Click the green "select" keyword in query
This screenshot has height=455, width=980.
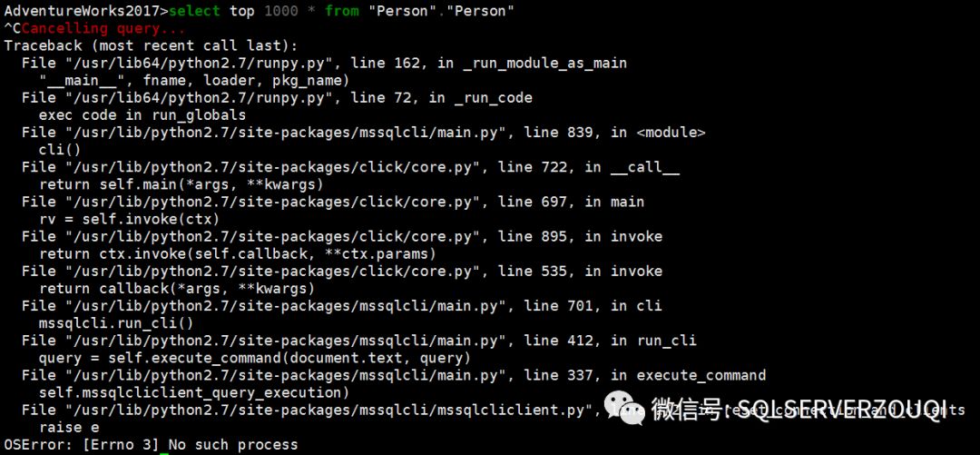(x=194, y=11)
